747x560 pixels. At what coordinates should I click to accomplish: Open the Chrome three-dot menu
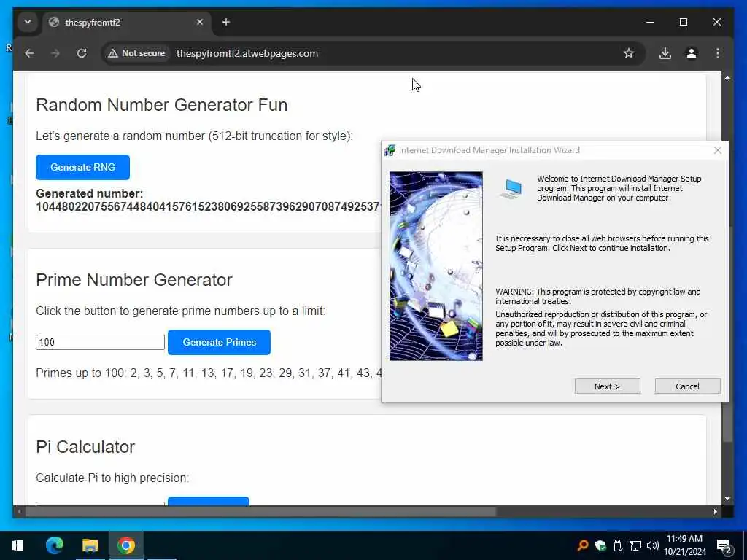point(718,53)
